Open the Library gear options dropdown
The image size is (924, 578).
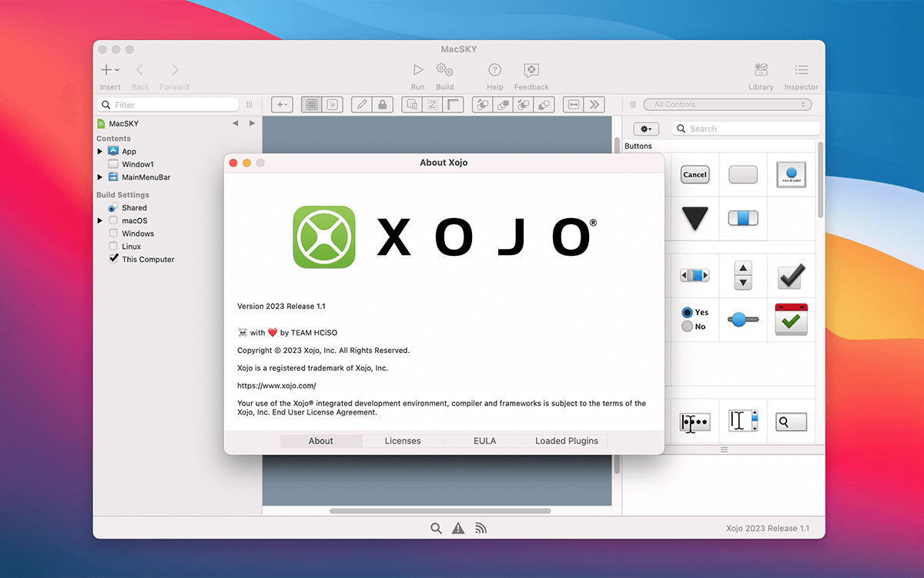pos(646,129)
